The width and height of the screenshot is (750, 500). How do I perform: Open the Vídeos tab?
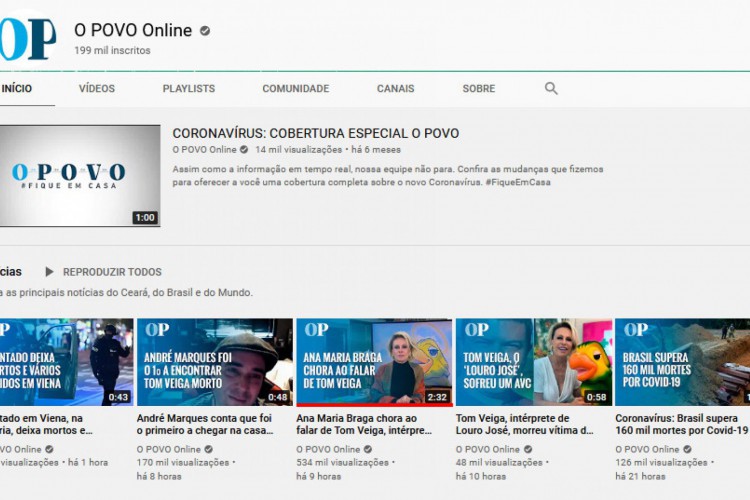coord(97,89)
